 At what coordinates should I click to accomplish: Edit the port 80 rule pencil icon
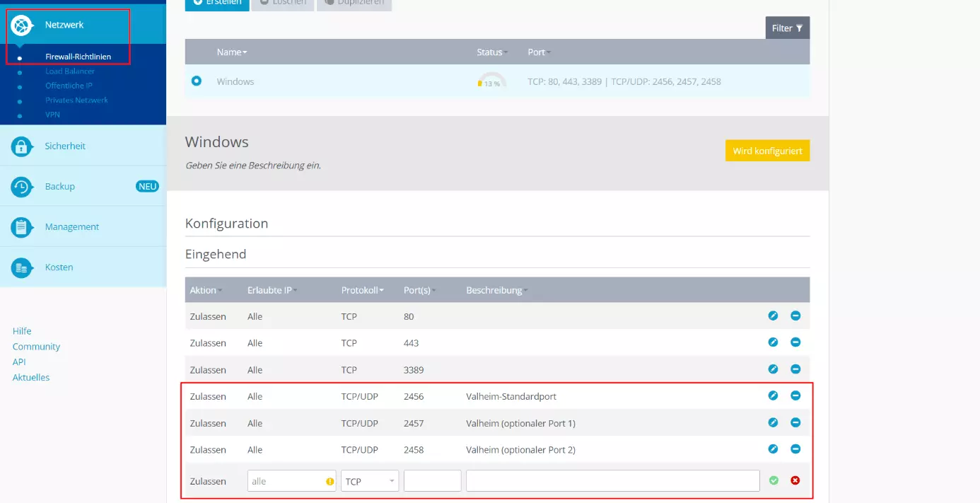click(x=773, y=316)
